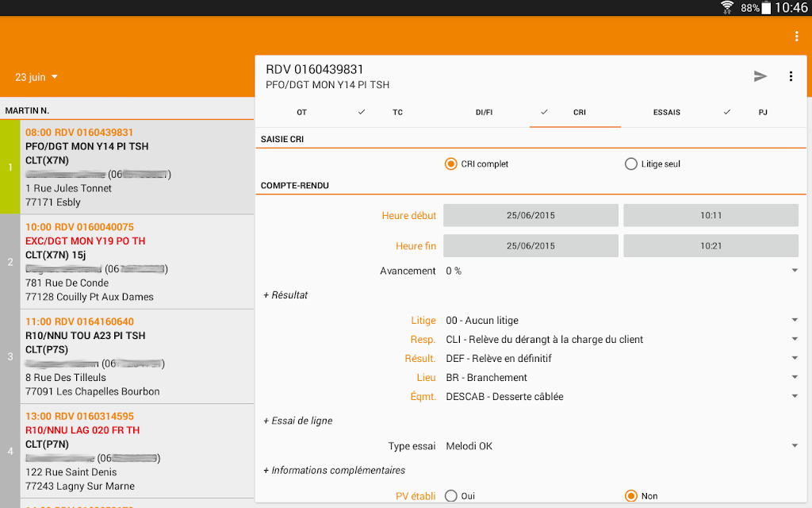Viewport: 812px width, 508px height.
Task: Open the Type essai Melodi OK dropdown
Action: [x=621, y=446]
